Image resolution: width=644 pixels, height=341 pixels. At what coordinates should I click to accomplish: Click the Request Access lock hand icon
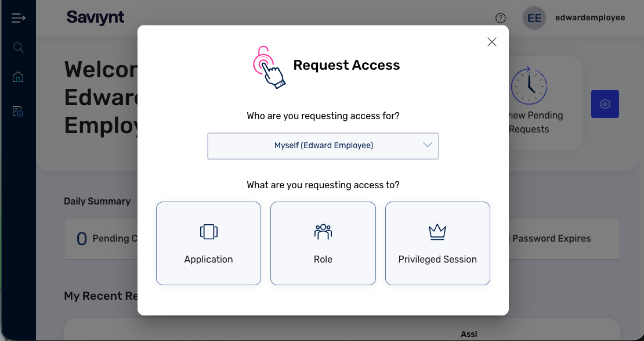tap(269, 67)
